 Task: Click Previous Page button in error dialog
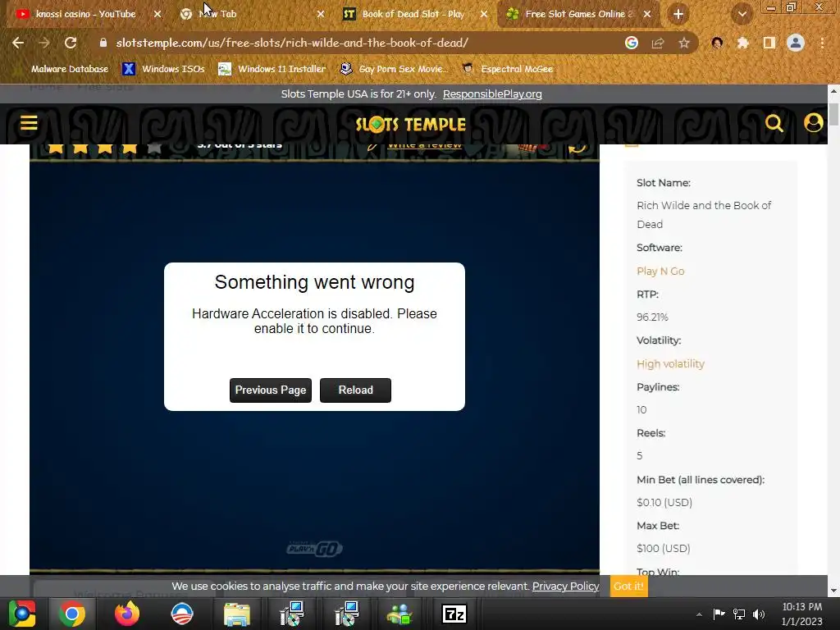click(x=271, y=390)
